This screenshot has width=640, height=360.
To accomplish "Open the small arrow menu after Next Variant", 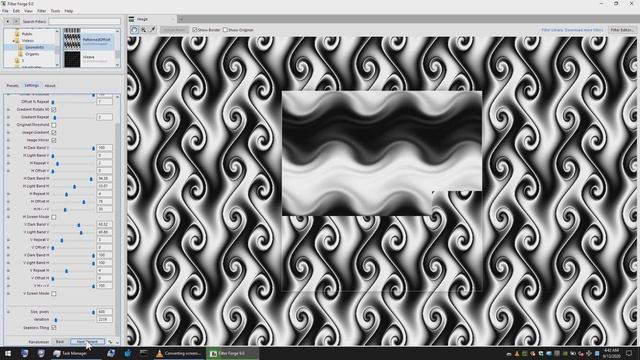I will pyautogui.click(x=118, y=342).
